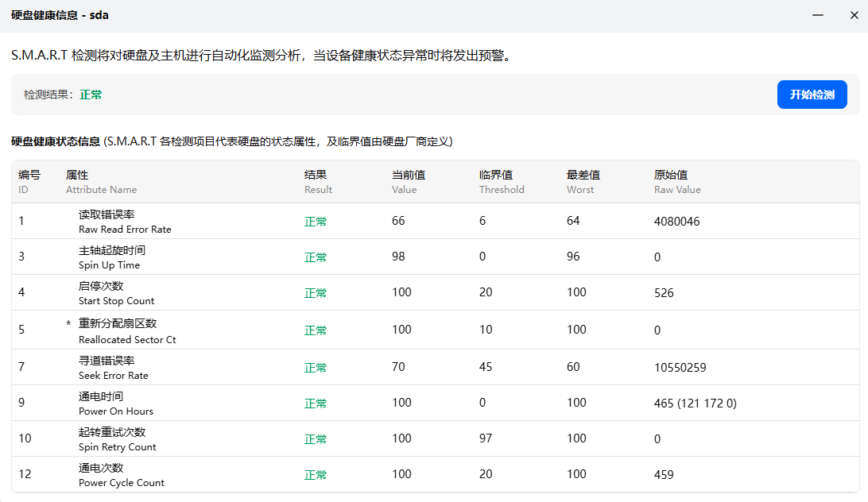This screenshot has height=502, width=868.
Task: Select the Start Stop Count attribute
Action: (x=116, y=293)
